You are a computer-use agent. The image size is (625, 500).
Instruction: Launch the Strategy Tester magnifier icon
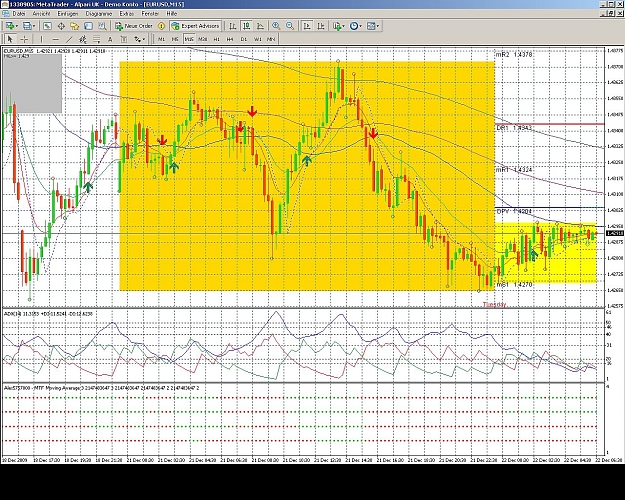coord(102,26)
